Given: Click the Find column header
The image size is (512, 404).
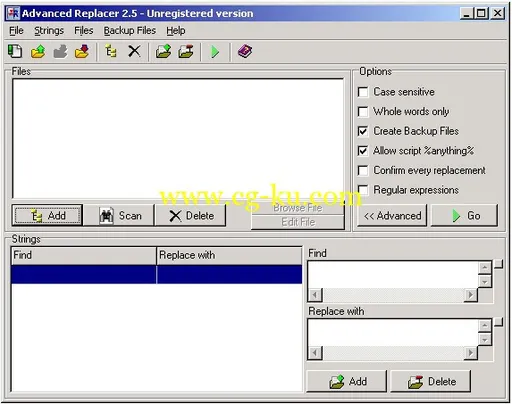Looking at the screenshot, I should click(x=84, y=255).
